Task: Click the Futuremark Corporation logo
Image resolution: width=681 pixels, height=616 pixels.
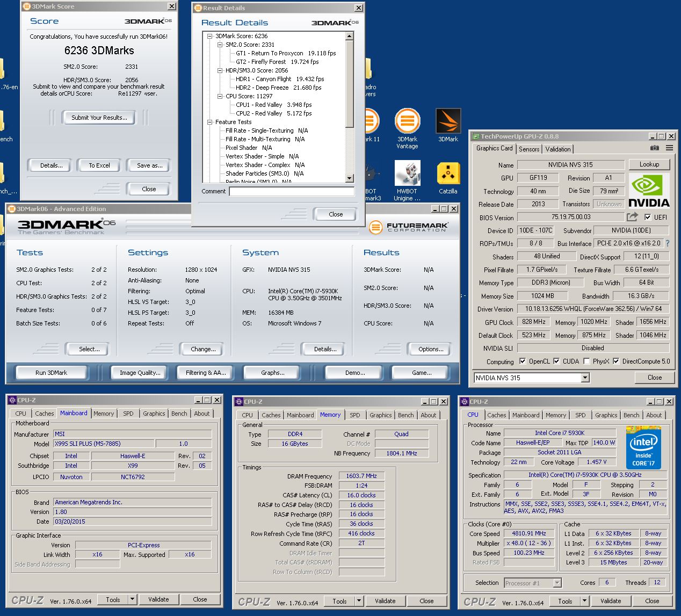Action: coord(409,227)
